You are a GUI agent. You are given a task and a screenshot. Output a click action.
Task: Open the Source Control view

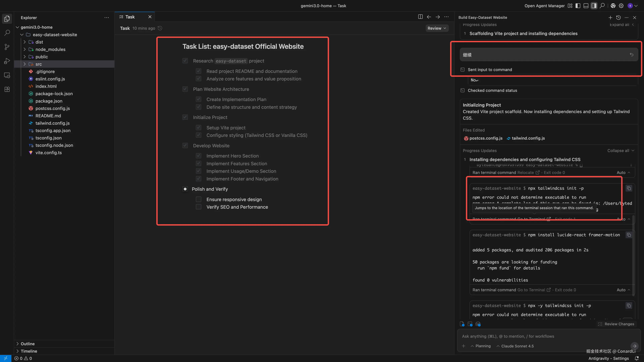tap(7, 47)
